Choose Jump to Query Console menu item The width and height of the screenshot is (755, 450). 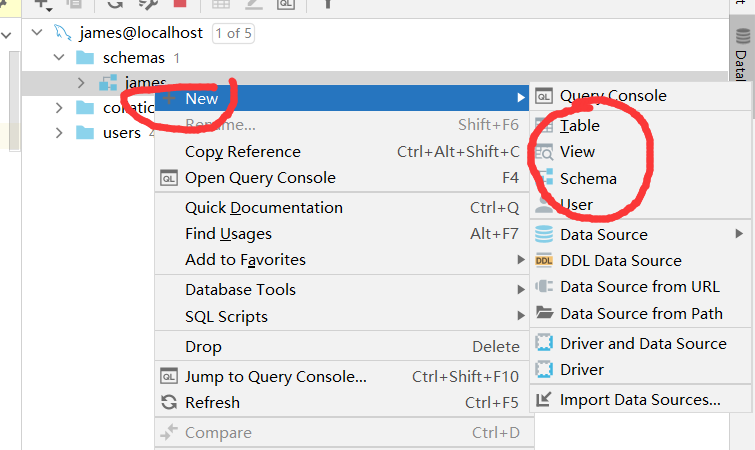click(342, 376)
